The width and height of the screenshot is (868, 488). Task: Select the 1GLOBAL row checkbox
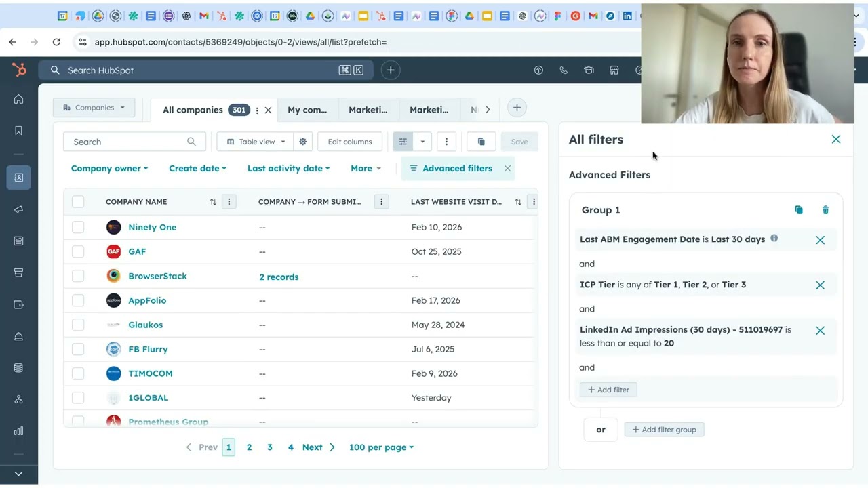[x=78, y=398]
